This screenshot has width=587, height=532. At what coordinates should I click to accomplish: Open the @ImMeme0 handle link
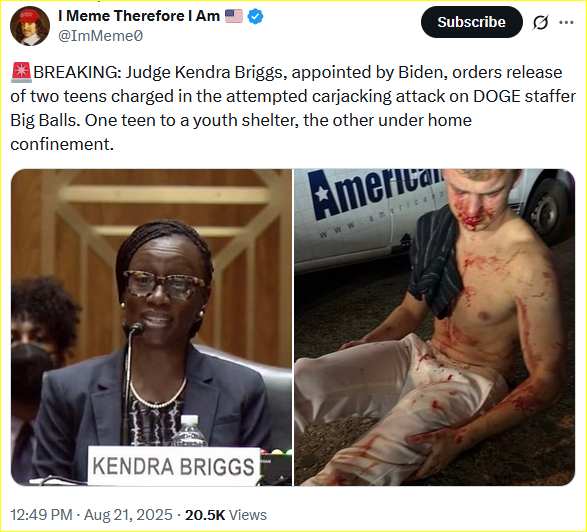(101, 36)
